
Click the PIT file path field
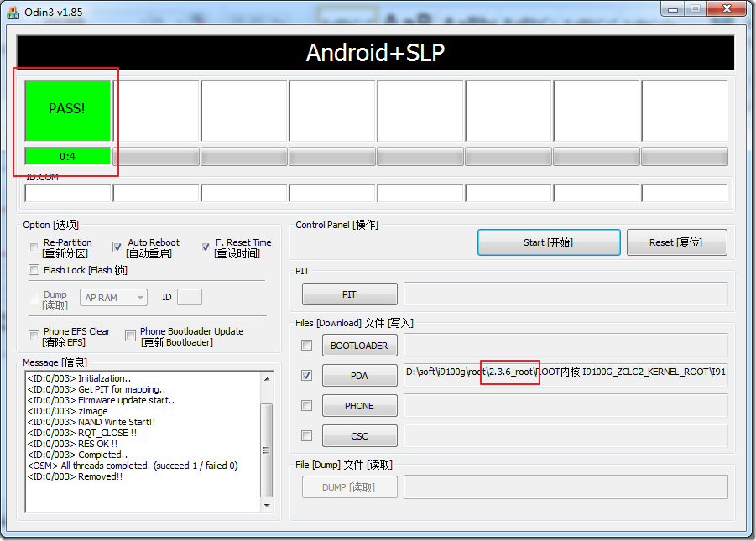click(566, 294)
